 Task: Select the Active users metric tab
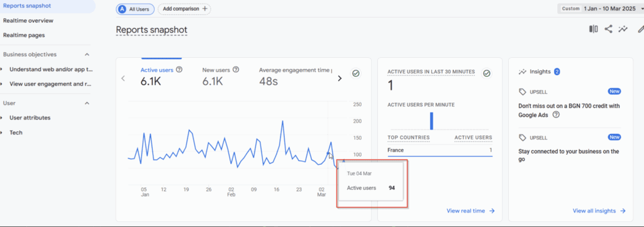pos(162,76)
